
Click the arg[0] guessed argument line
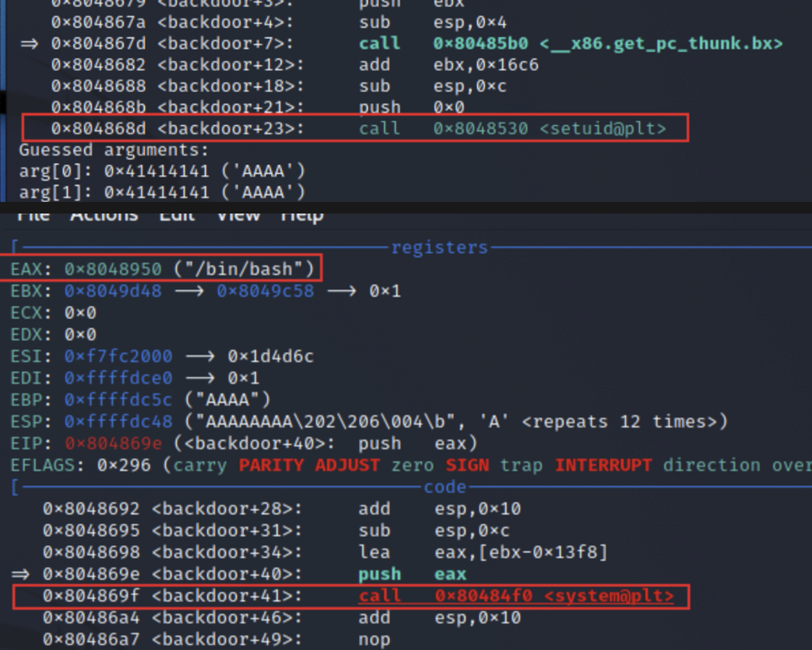click(x=162, y=172)
